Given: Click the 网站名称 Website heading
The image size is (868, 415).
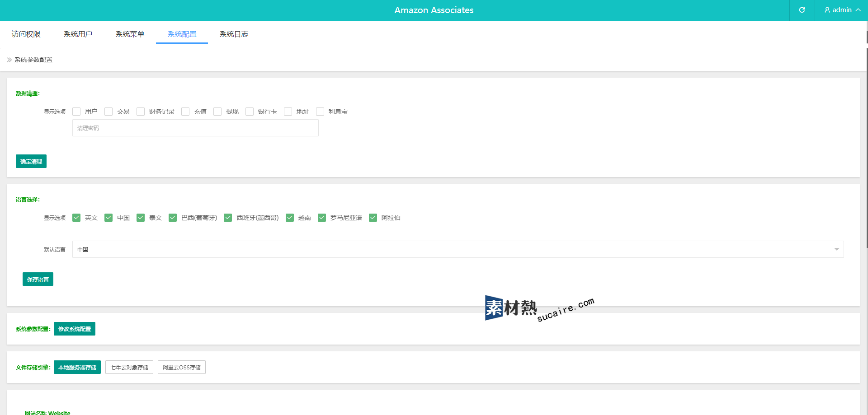Looking at the screenshot, I should coord(47,413).
